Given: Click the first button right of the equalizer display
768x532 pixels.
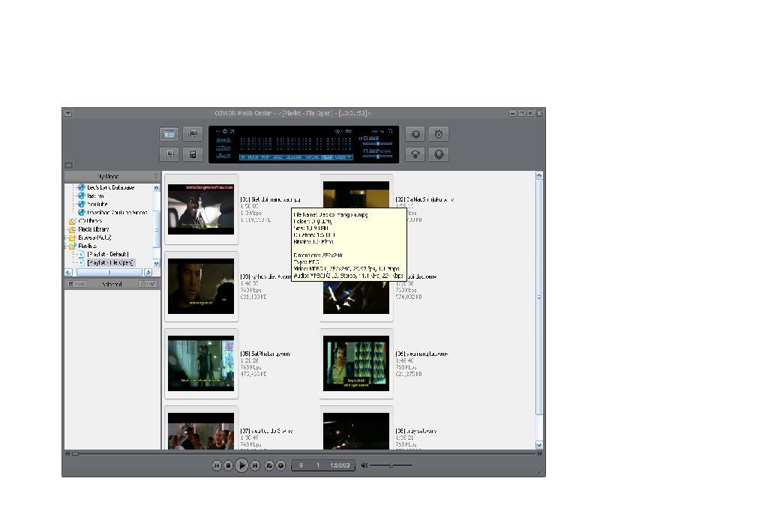Looking at the screenshot, I should (x=415, y=133).
